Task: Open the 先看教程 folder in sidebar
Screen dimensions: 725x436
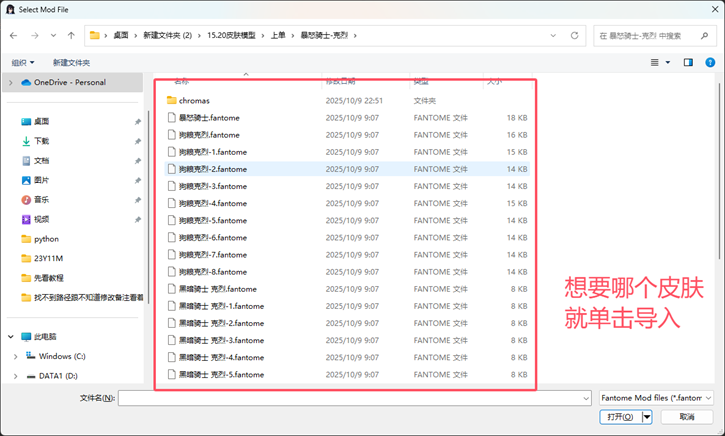Action: pyautogui.click(x=49, y=278)
